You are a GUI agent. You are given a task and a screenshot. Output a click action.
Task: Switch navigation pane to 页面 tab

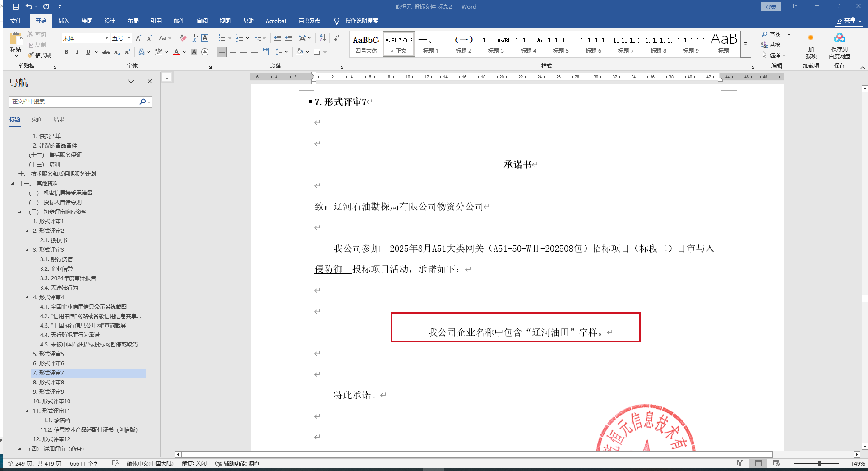(37, 120)
